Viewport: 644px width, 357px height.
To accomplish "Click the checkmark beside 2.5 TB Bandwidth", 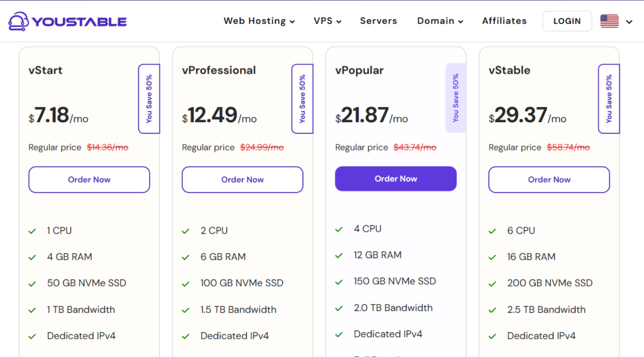I will (x=492, y=310).
